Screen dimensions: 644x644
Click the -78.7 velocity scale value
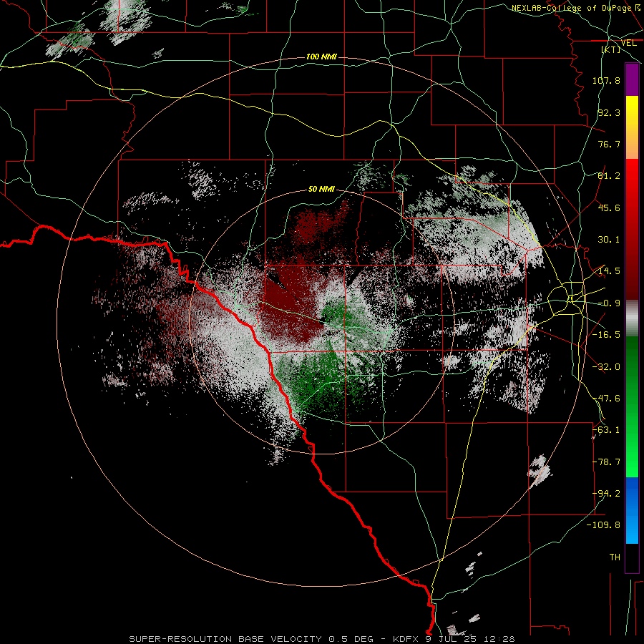pyautogui.click(x=606, y=462)
